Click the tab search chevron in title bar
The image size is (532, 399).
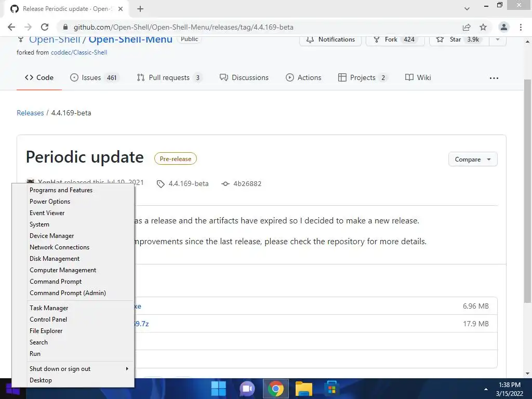[467, 9]
